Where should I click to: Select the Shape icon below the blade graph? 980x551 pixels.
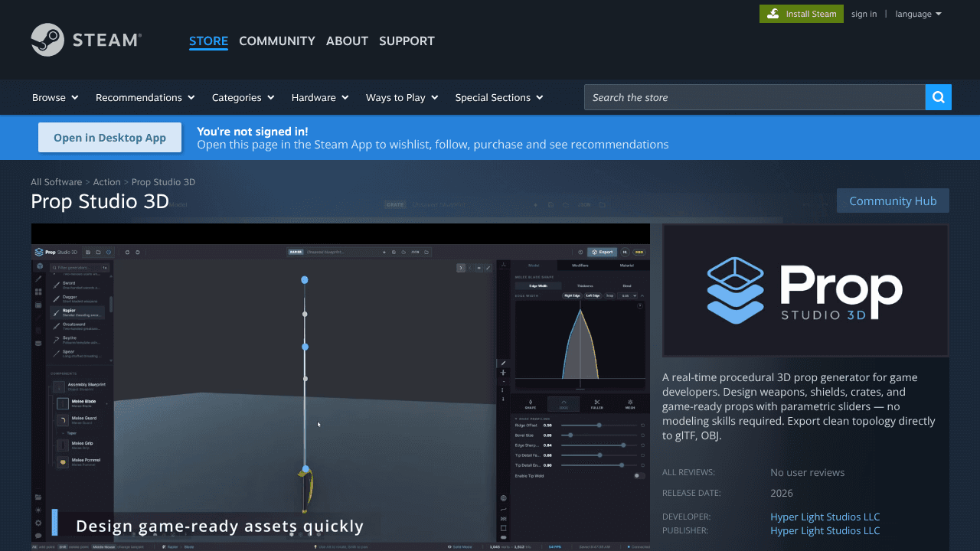click(531, 404)
